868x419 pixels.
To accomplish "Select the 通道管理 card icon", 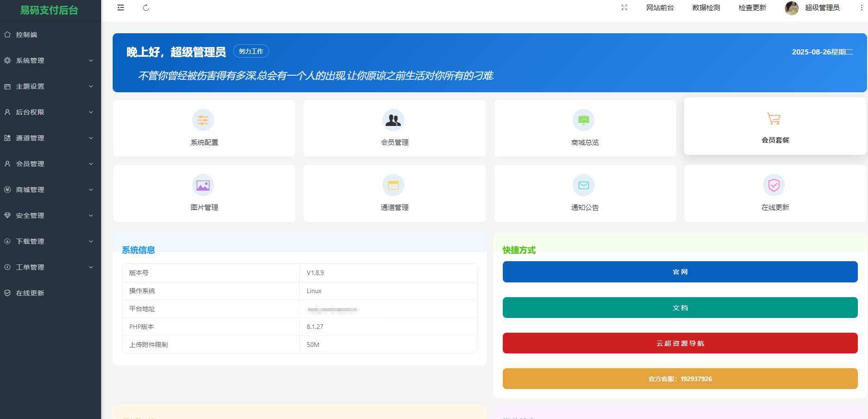I will pos(394,185).
